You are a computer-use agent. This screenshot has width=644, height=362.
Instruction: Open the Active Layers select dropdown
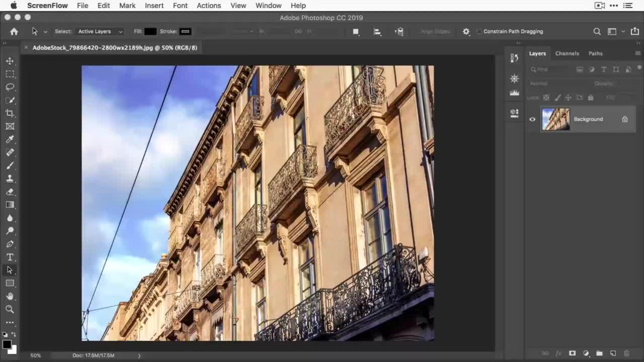click(x=100, y=32)
